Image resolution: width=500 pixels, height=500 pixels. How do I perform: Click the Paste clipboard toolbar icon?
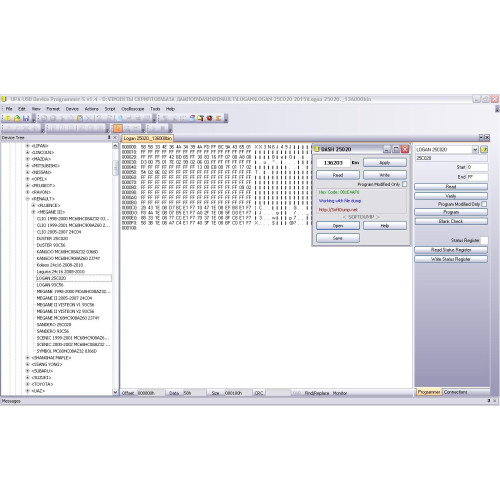(80, 118)
